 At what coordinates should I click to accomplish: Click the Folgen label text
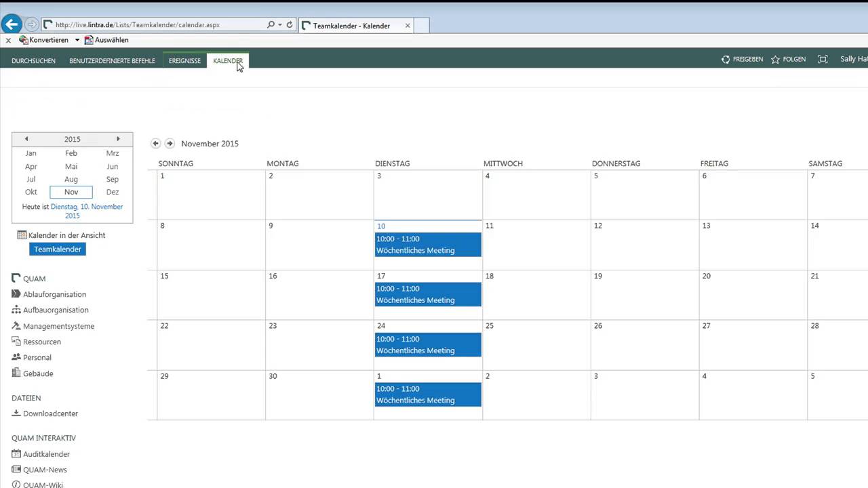pos(794,60)
